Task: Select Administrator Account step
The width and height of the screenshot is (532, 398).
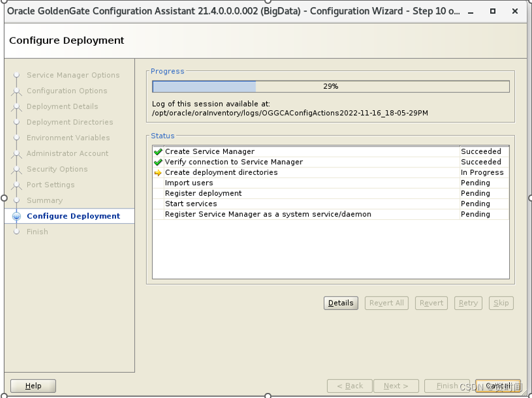Action: (x=67, y=153)
